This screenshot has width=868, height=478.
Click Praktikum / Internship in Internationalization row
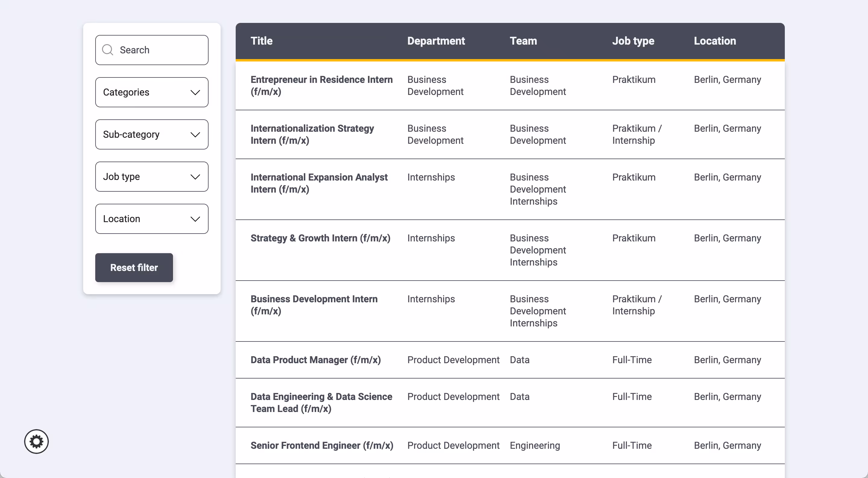(637, 134)
